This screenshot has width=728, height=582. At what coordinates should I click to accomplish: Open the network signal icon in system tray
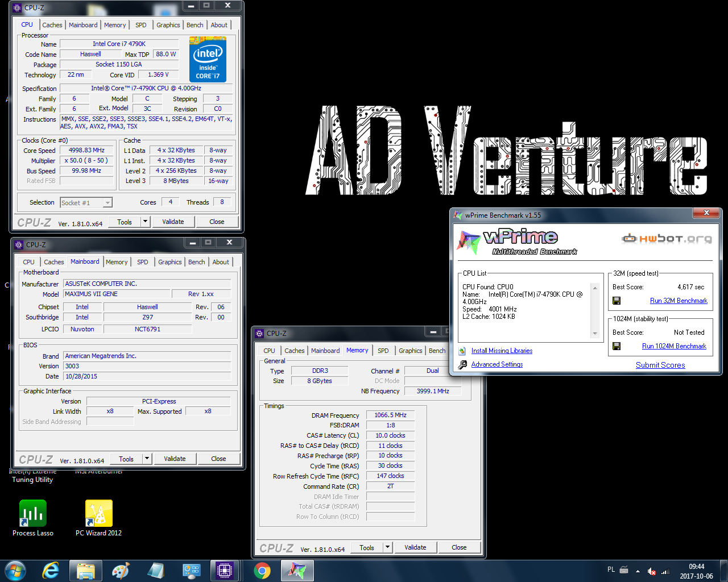click(665, 571)
